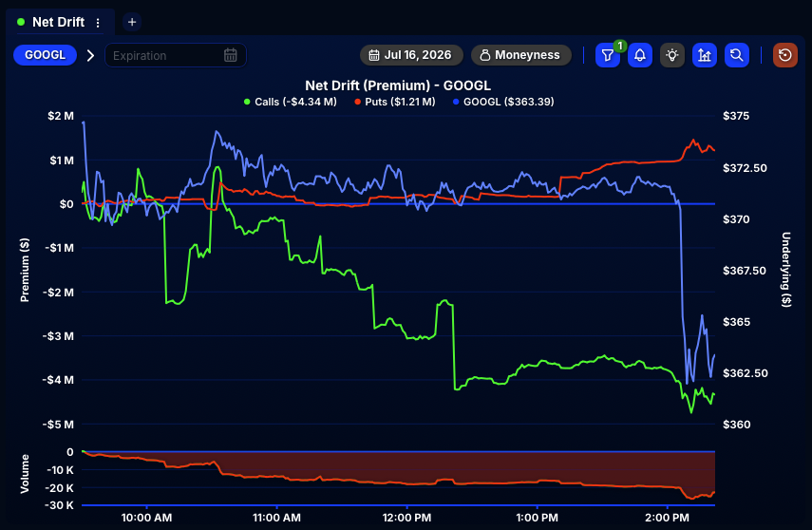This screenshot has width=812, height=530.
Task: Click the GOOGL ticker button
Action: pos(45,55)
